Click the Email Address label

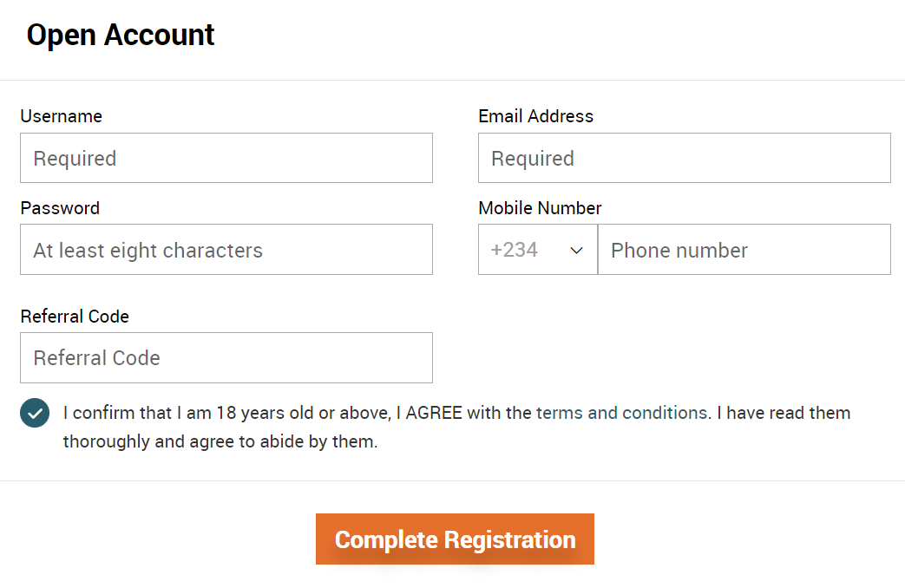pos(535,116)
